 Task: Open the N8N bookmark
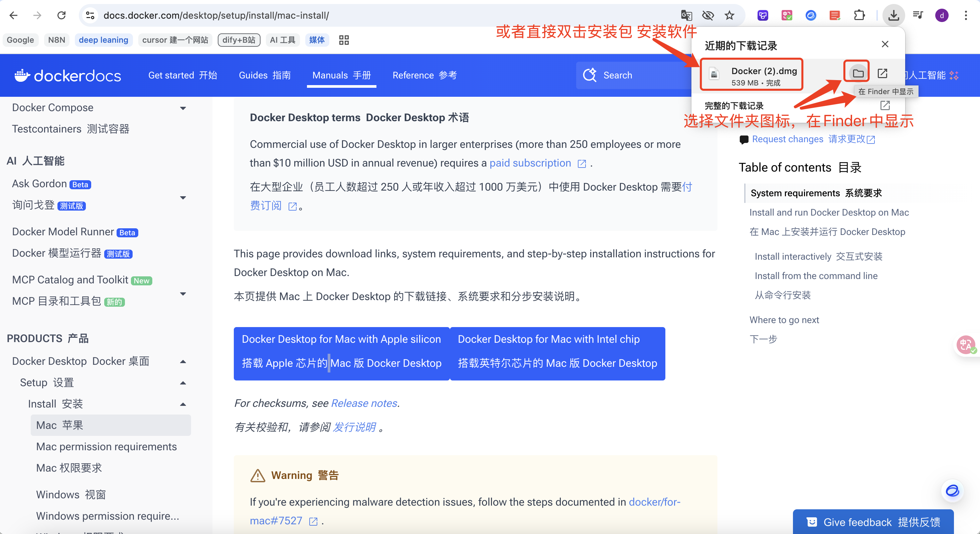coord(57,40)
